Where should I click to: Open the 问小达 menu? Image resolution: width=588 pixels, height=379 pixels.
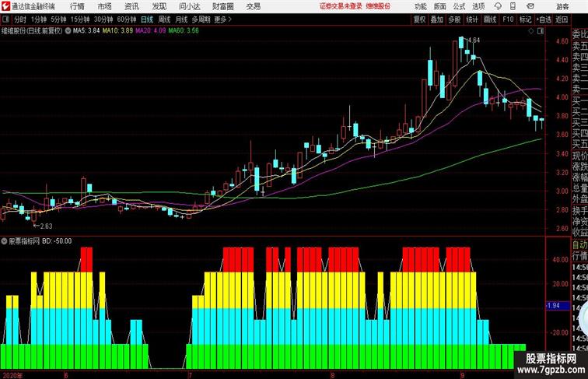[x=189, y=6]
